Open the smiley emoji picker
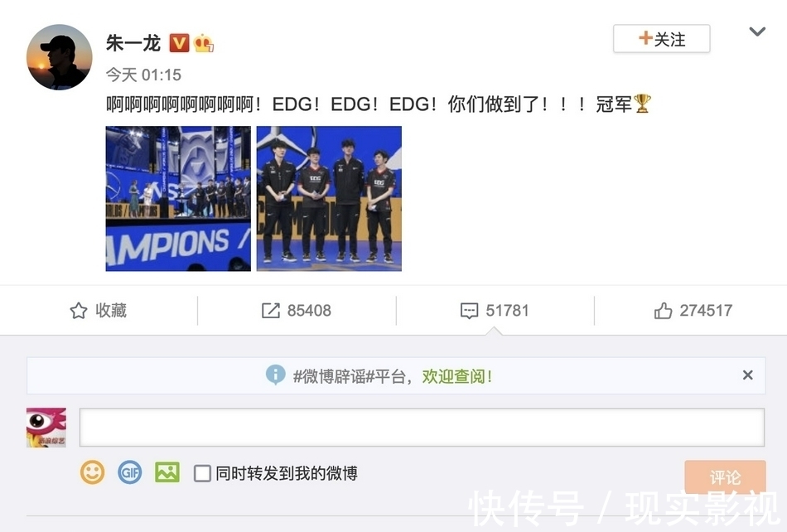 92,472
